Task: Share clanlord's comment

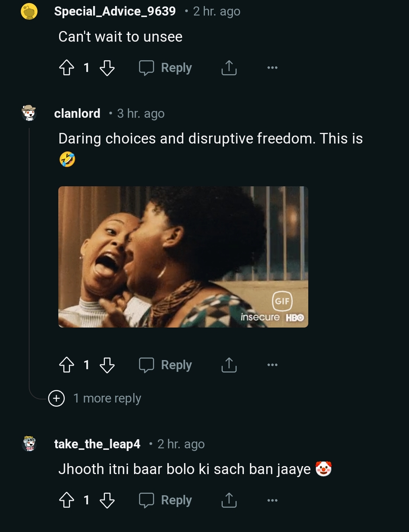Action: (229, 365)
